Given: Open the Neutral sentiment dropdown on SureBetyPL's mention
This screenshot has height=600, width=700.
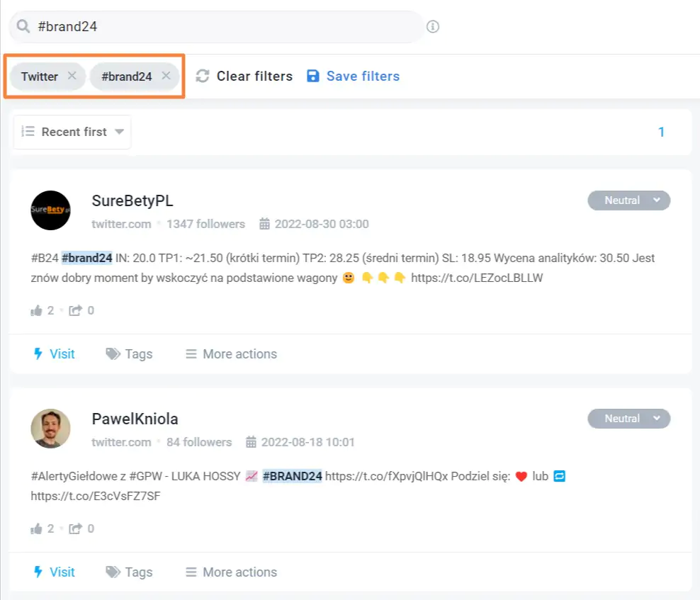Looking at the screenshot, I should 628,200.
